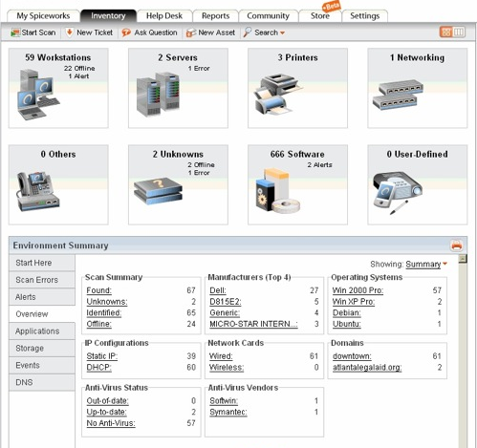Select Start Here in summary sidebar
The height and width of the screenshot is (448, 477).
[x=42, y=263]
